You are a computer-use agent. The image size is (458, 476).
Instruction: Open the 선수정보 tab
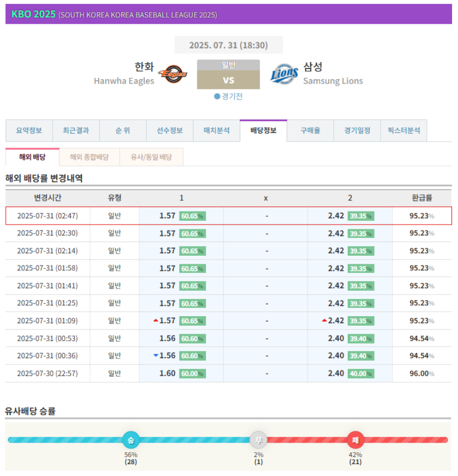click(170, 130)
